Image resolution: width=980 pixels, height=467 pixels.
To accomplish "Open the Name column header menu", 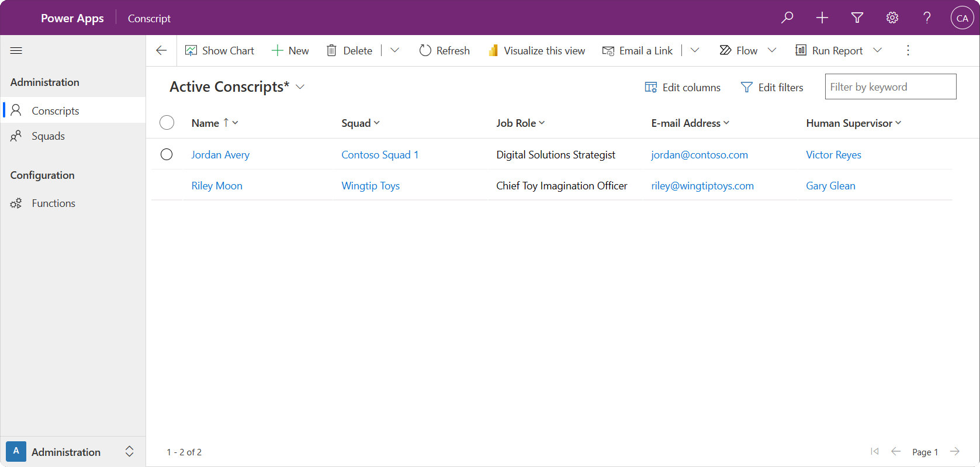I will 215,123.
